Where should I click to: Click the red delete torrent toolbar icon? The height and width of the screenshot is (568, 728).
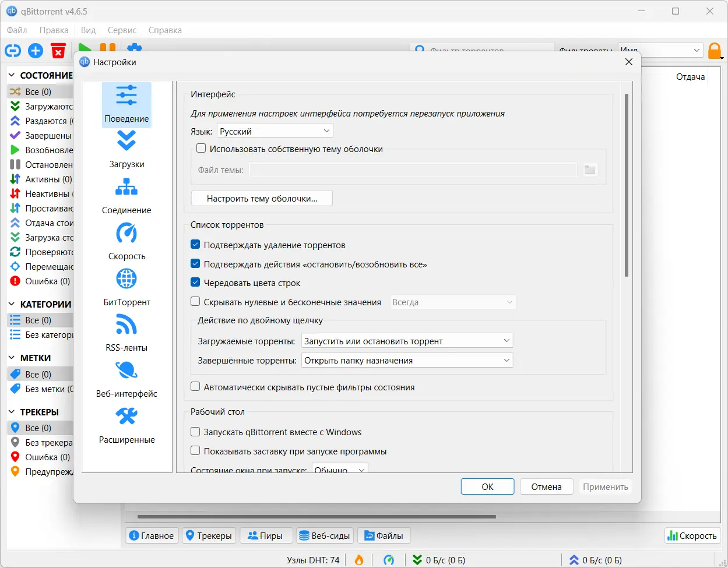58,51
